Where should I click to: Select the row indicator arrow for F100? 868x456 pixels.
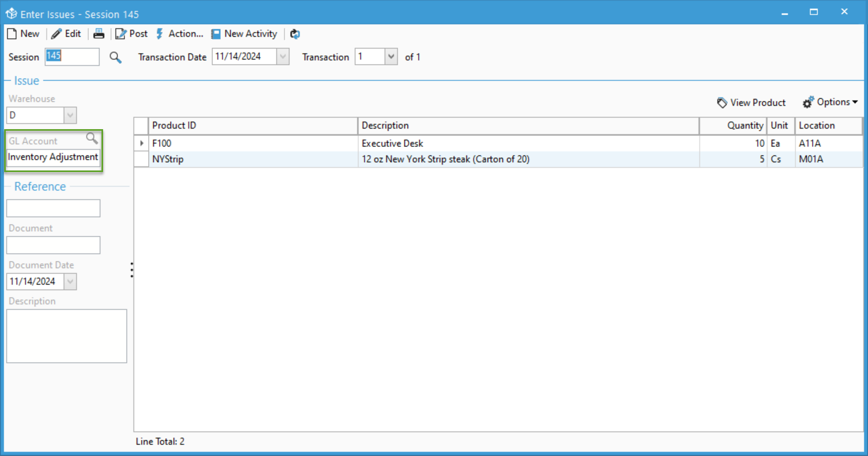pyautogui.click(x=141, y=143)
